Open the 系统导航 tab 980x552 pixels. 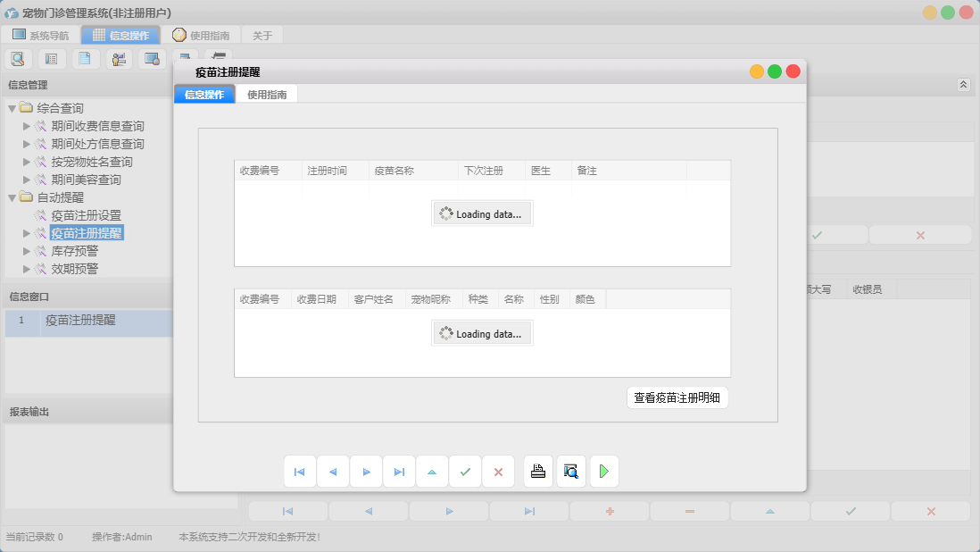pos(37,34)
